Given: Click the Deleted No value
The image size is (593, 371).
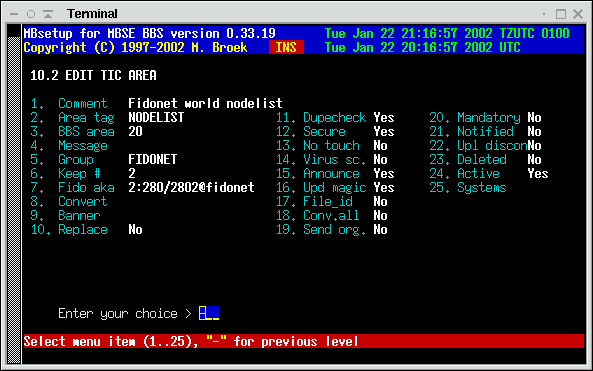Looking at the screenshot, I should click(x=534, y=159).
